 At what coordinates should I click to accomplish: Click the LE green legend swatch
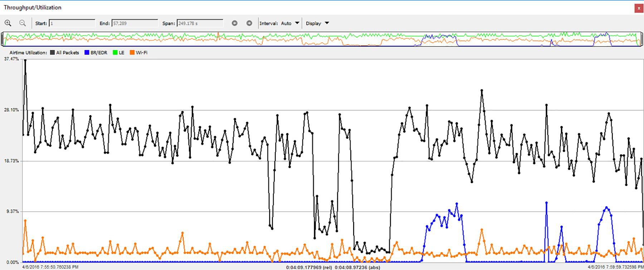tap(115, 53)
